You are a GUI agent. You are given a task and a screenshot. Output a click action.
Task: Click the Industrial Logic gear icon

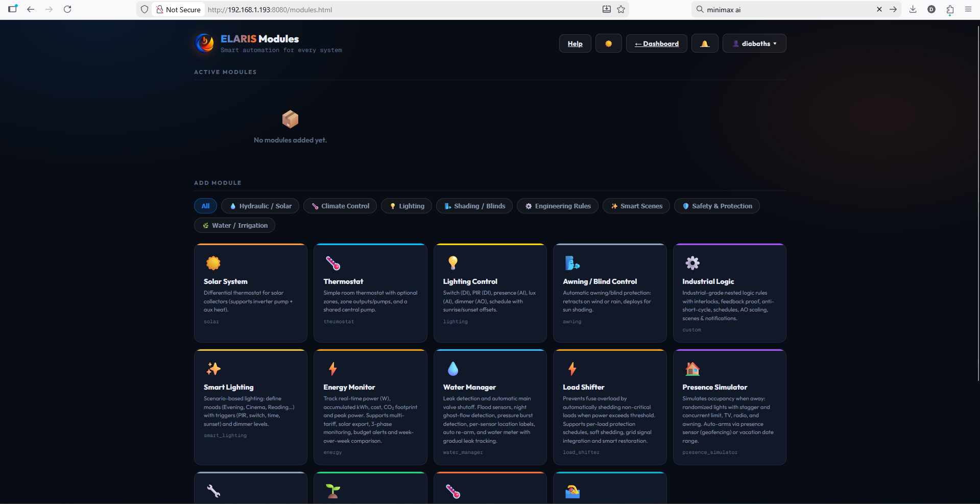click(x=692, y=263)
